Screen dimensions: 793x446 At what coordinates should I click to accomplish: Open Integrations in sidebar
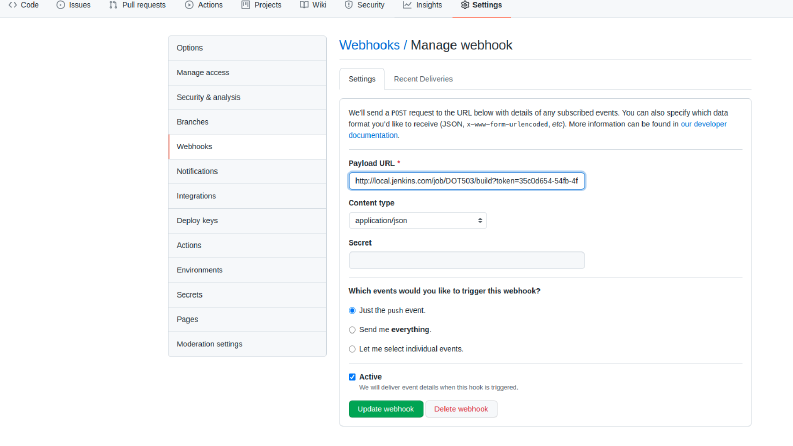pyautogui.click(x=247, y=196)
